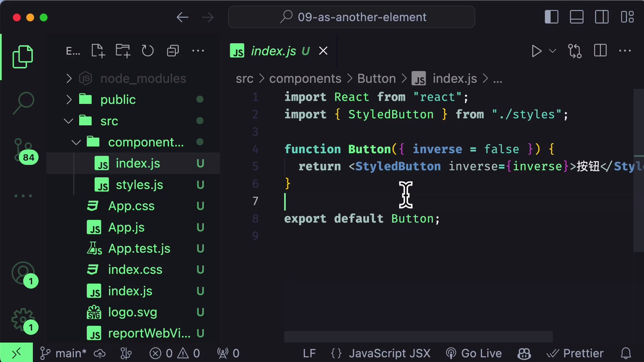Toggle the primary side bar visibility

(x=551, y=17)
